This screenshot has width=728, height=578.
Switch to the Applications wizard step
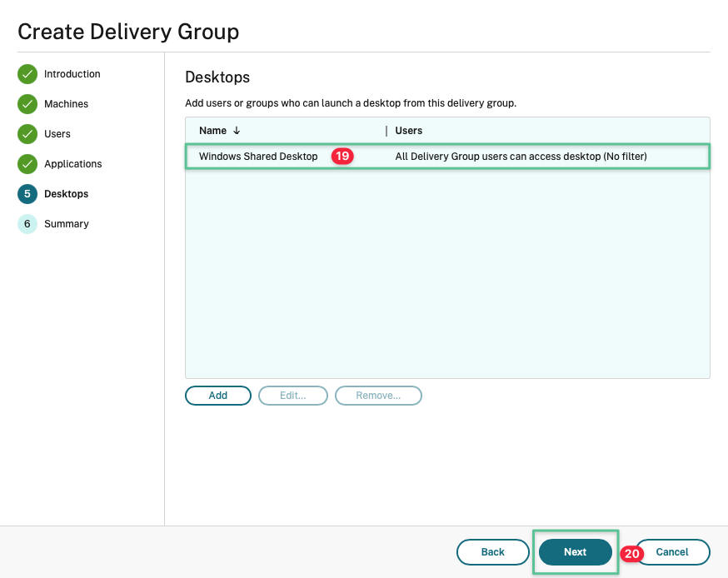tap(73, 164)
